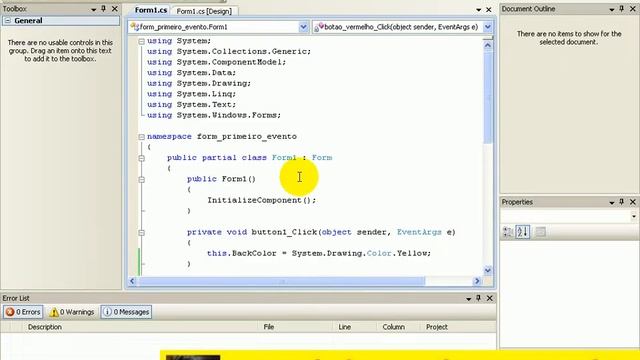Click the 'Color.Yellow' code text
640x360 pixels.
[398, 253]
